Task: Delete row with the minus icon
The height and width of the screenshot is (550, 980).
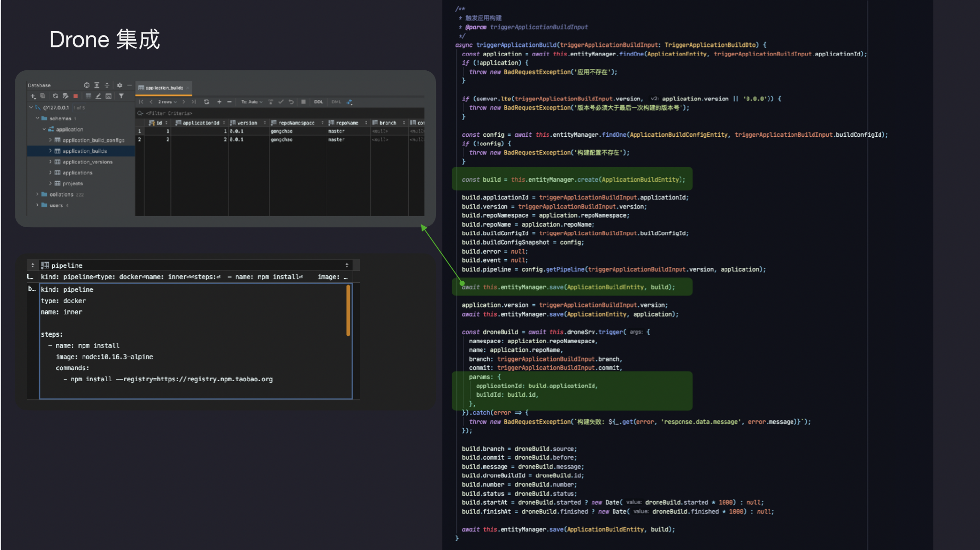Action: click(229, 102)
